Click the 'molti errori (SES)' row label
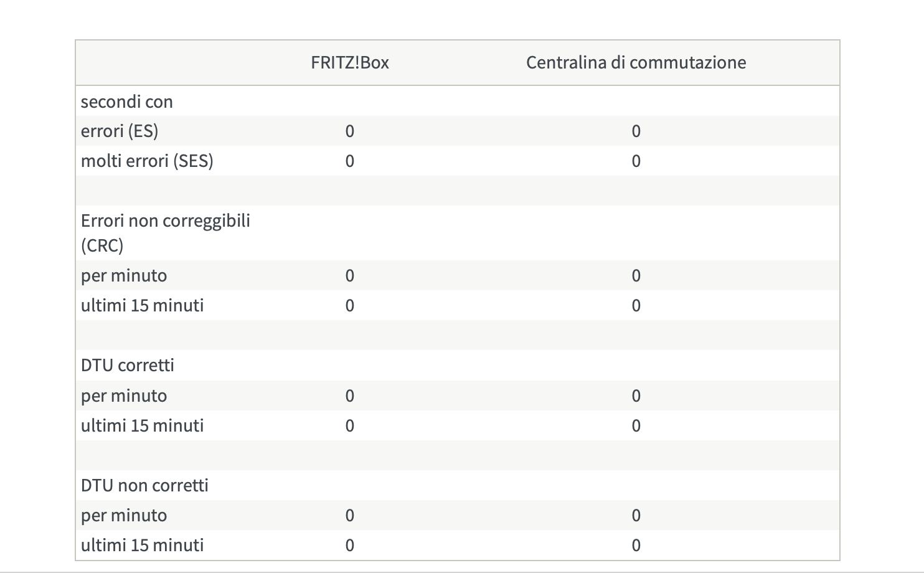 pyautogui.click(x=147, y=161)
